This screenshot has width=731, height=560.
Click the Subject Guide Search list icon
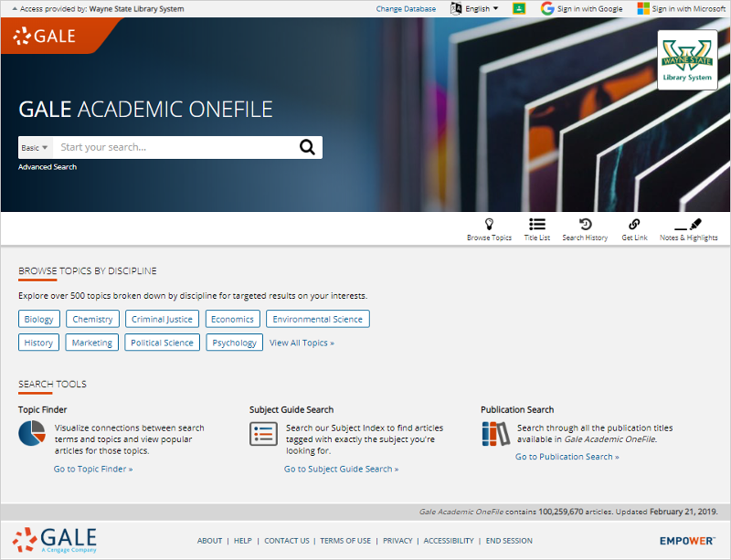point(263,434)
